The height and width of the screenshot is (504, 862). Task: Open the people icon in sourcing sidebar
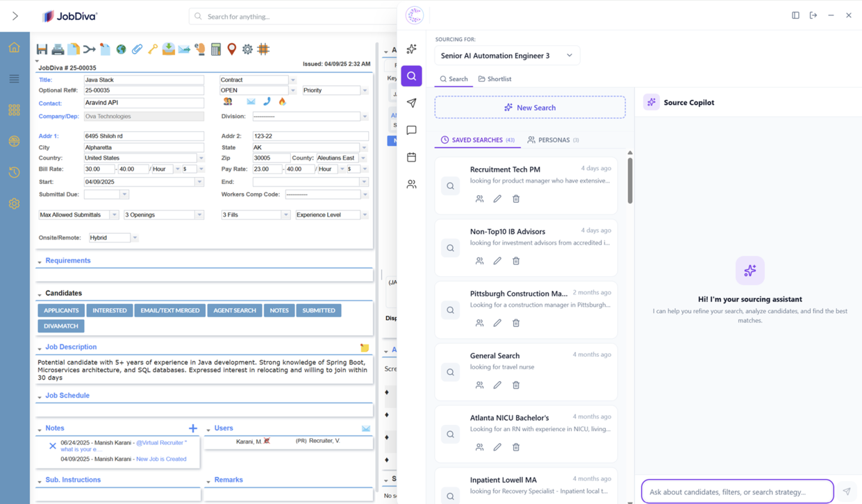pyautogui.click(x=412, y=184)
